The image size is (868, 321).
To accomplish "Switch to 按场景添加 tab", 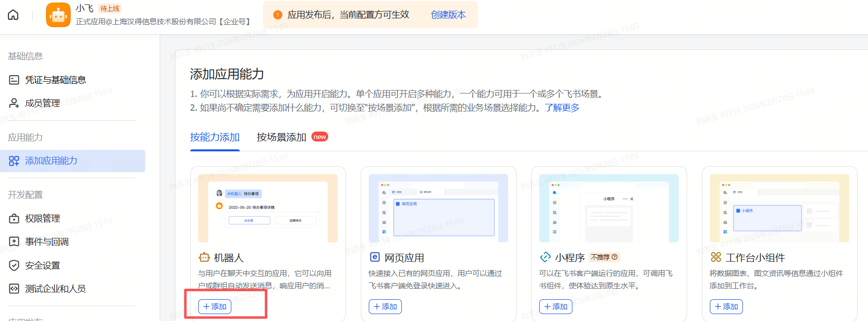I will tap(282, 138).
